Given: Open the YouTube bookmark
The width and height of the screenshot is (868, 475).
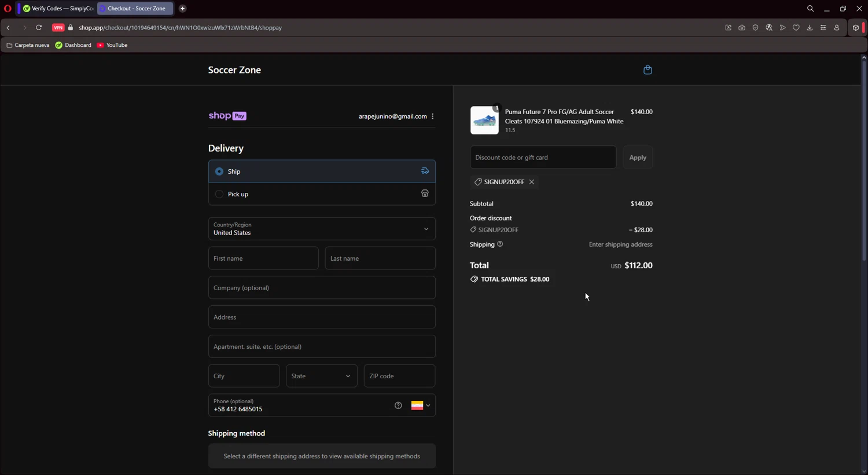Looking at the screenshot, I should (112, 45).
